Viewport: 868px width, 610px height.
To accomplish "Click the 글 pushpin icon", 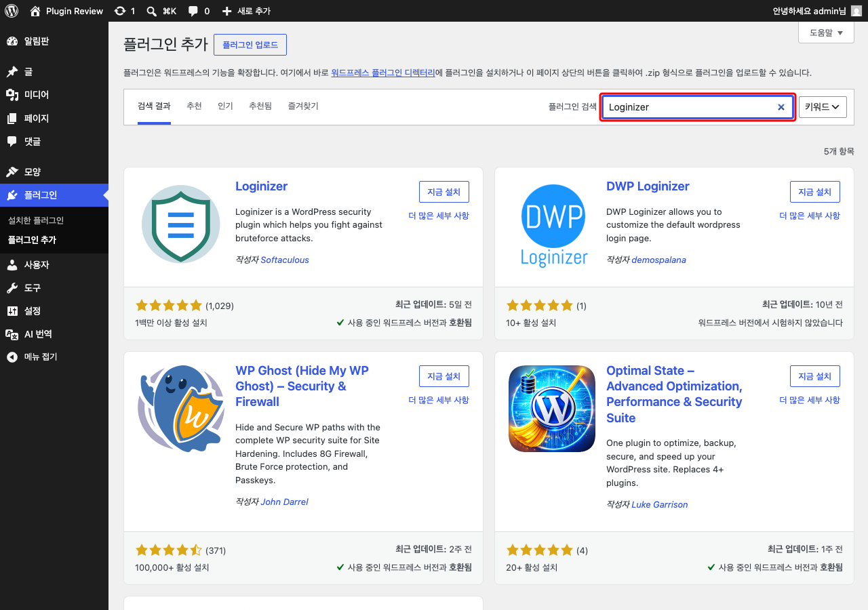I will click(12, 72).
